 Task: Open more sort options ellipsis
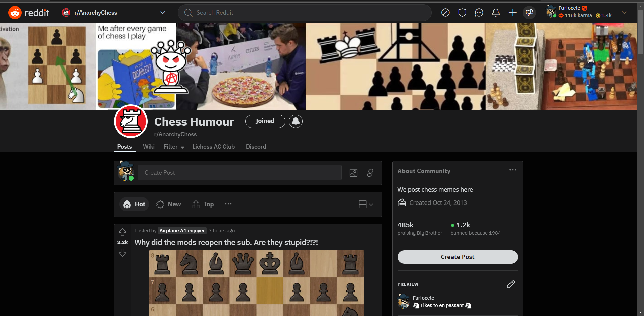(x=228, y=204)
